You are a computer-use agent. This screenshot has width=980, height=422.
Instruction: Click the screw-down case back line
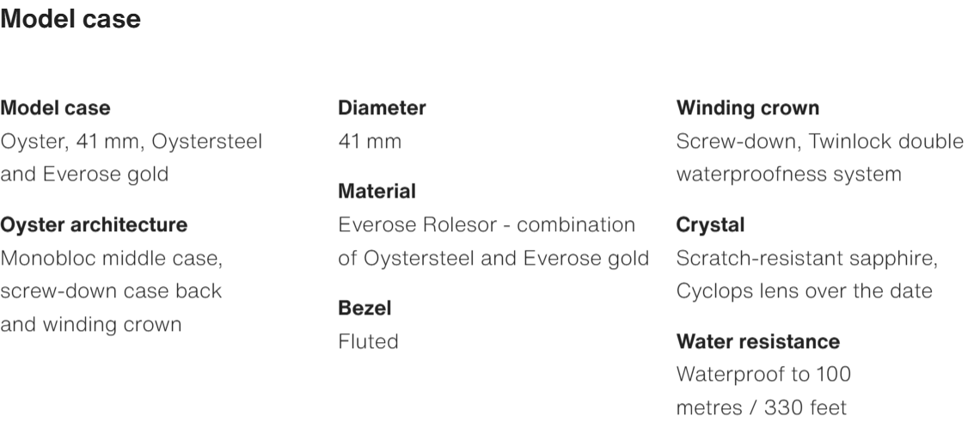(110, 291)
